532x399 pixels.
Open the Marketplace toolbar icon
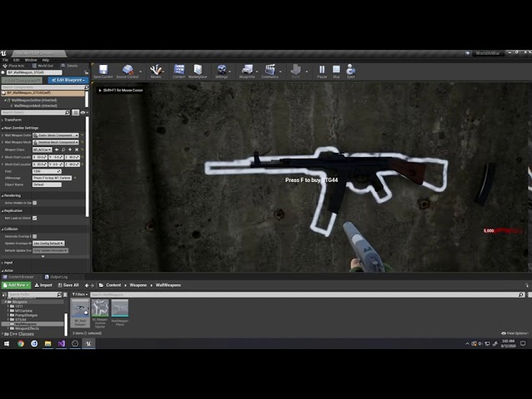point(198,71)
